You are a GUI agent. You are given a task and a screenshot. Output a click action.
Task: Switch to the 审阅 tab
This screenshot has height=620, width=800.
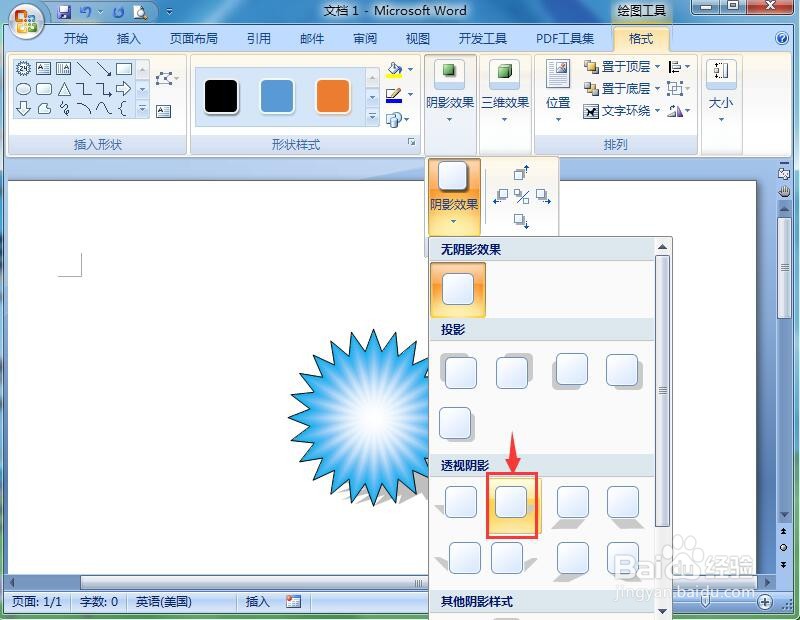point(365,39)
